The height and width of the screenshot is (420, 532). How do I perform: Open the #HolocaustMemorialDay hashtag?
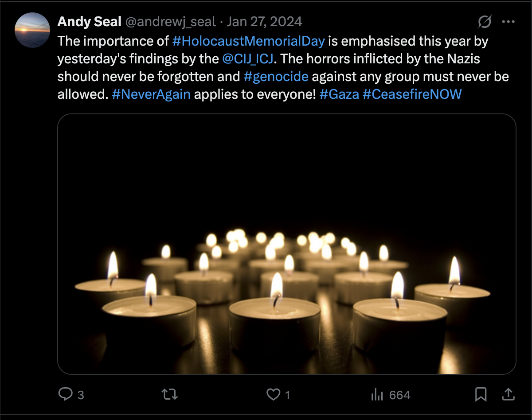pyautogui.click(x=248, y=41)
